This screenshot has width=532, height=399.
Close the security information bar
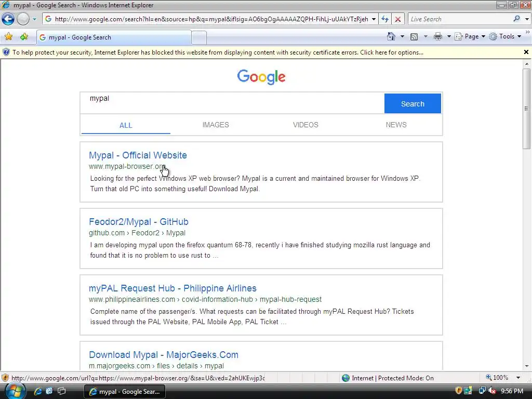(x=526, y=52)
